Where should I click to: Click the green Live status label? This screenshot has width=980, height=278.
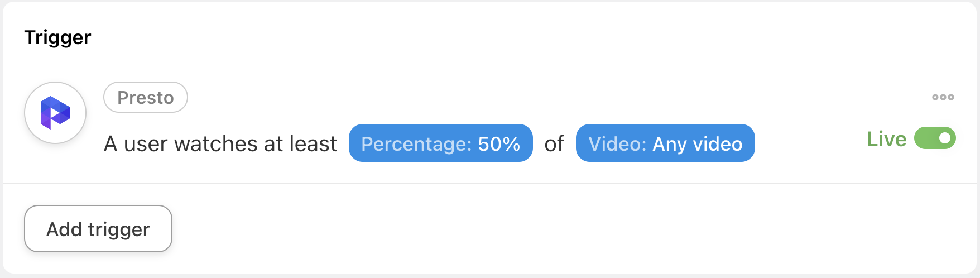[x=886, y=139]
